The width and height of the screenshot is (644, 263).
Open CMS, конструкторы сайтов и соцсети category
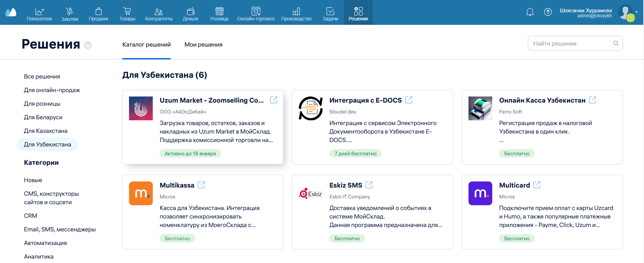point(51,198)
